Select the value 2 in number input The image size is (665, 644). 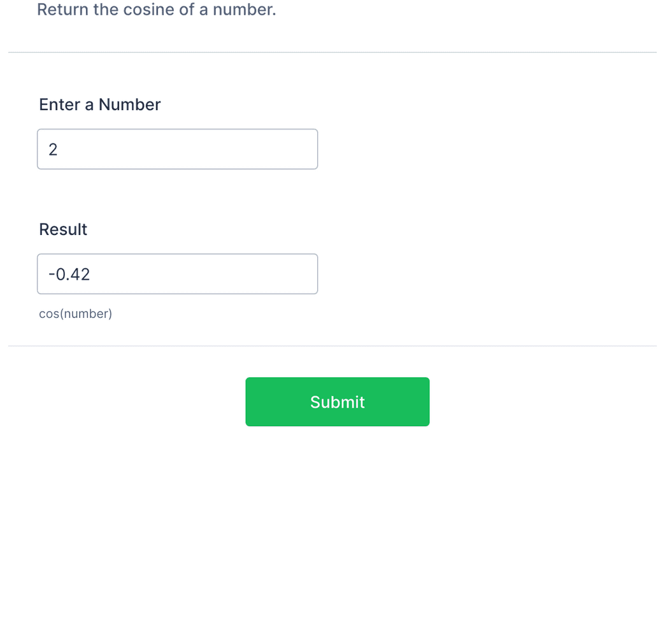click(x=54, y=148)
